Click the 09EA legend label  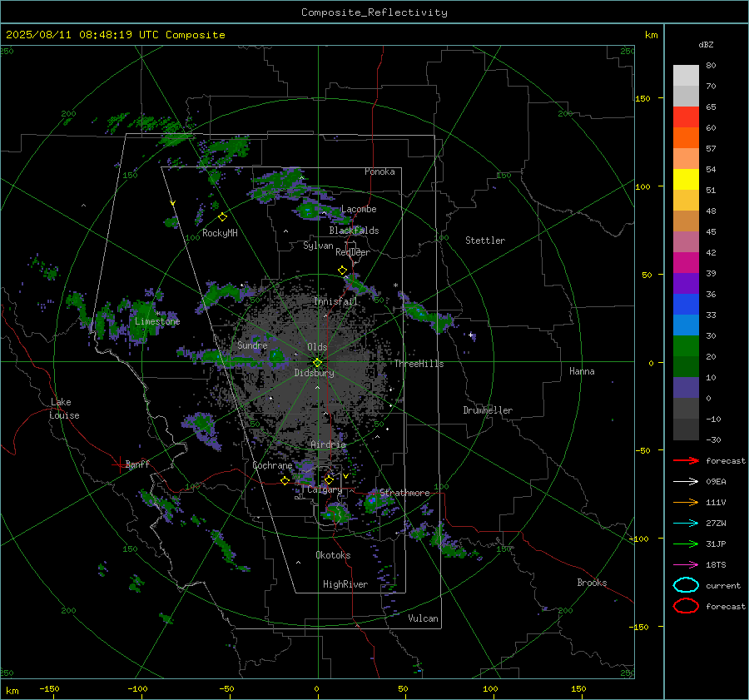point(716,482)
